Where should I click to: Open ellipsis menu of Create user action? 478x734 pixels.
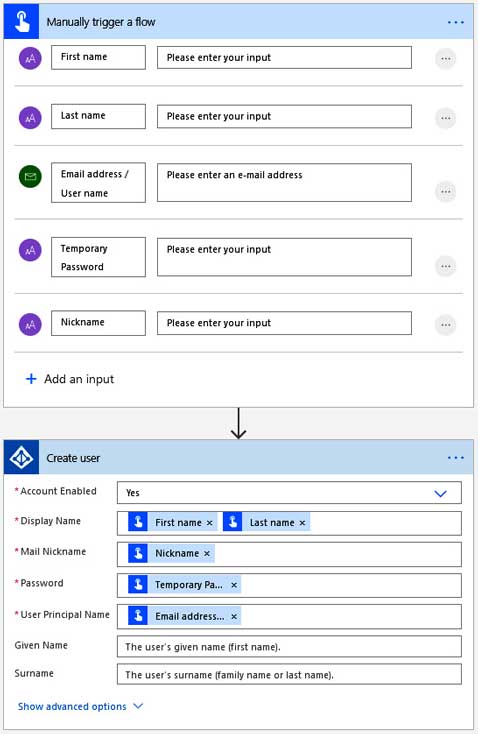[x=455, y=457]
